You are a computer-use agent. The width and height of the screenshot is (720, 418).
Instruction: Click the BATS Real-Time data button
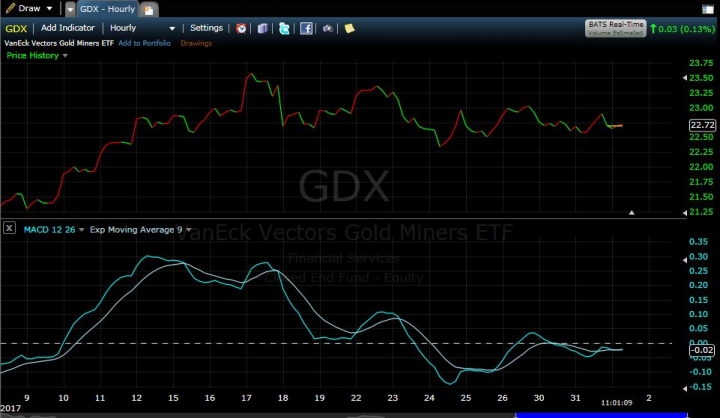click(x=616, y=28)
